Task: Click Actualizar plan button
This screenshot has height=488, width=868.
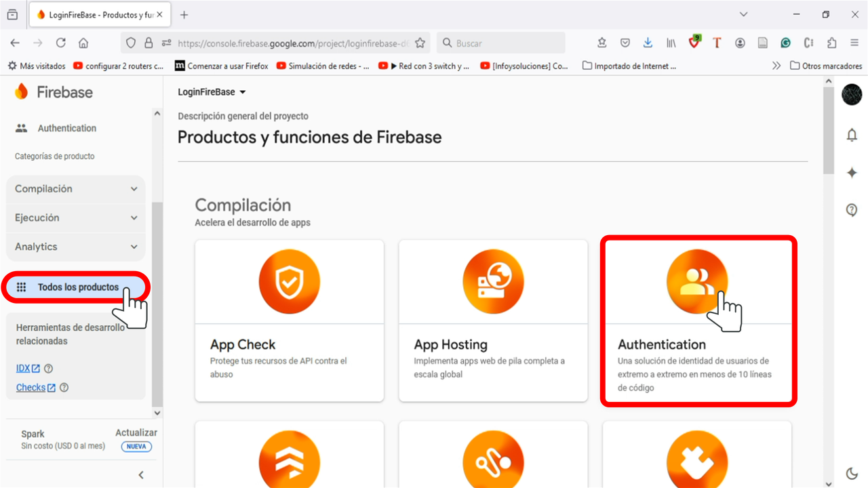Action: pyautogui.click(x=136, y=432)
